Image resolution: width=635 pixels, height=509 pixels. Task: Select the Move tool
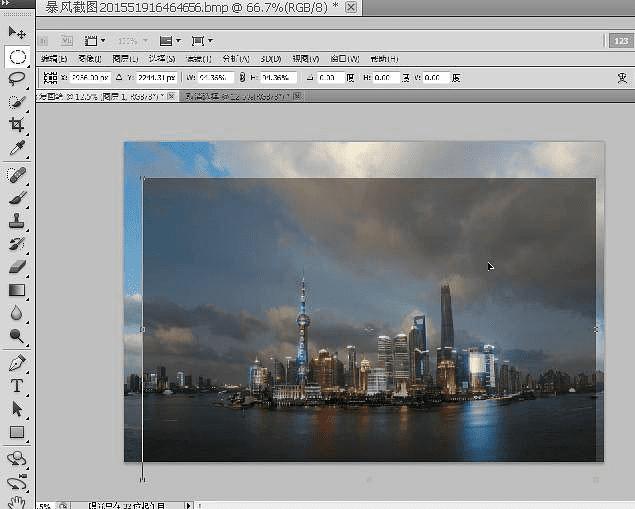coord(17,33)
